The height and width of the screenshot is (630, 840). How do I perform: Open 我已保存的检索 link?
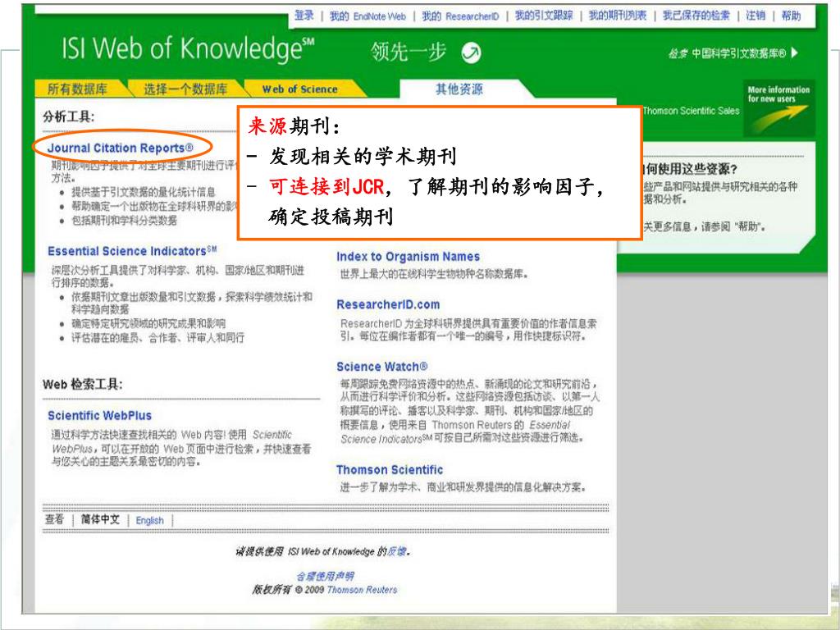(696, 16)
